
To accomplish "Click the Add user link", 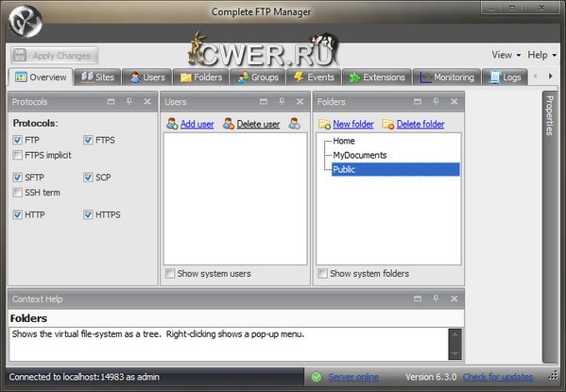I will pos(197,124).
